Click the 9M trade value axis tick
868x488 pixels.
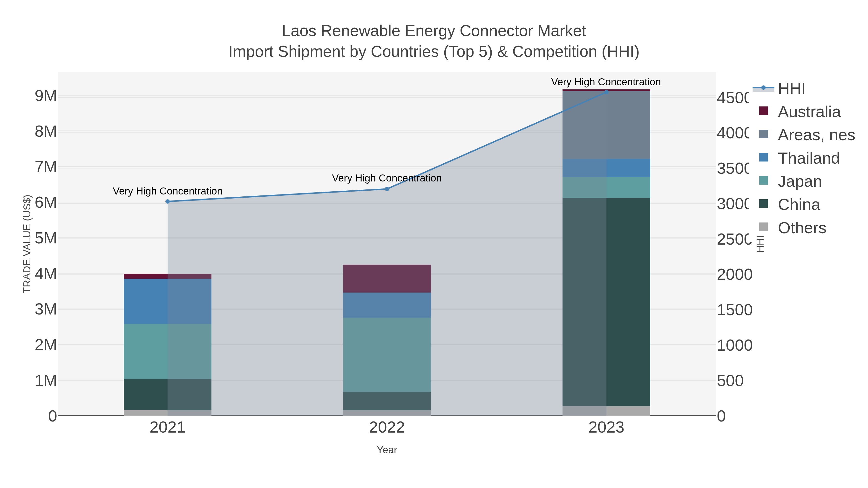point(46,96)
